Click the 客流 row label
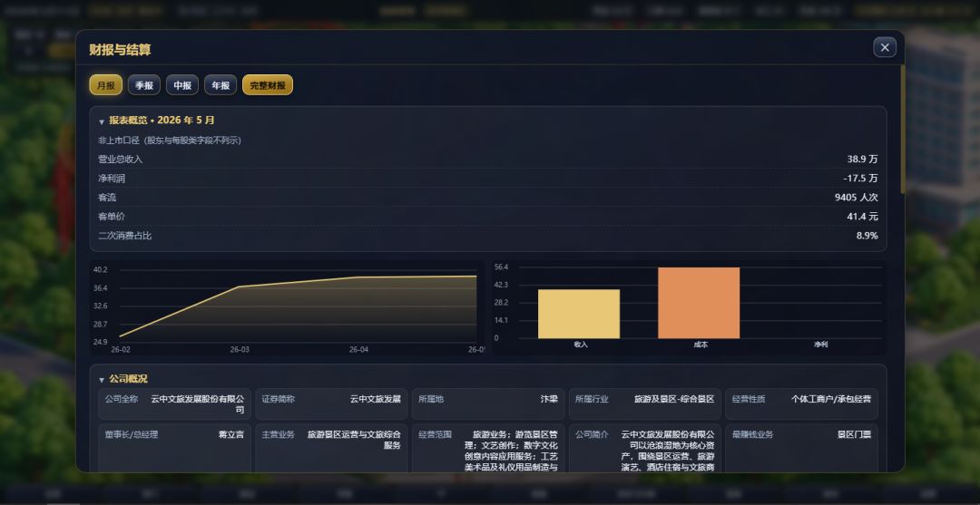The image size is (980, 505). (107, 198)
